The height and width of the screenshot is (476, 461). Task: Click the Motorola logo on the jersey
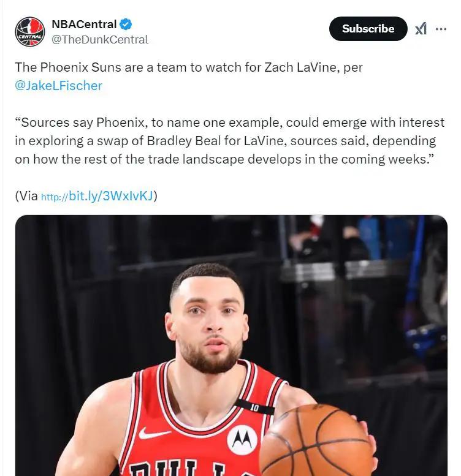point(242,440)
